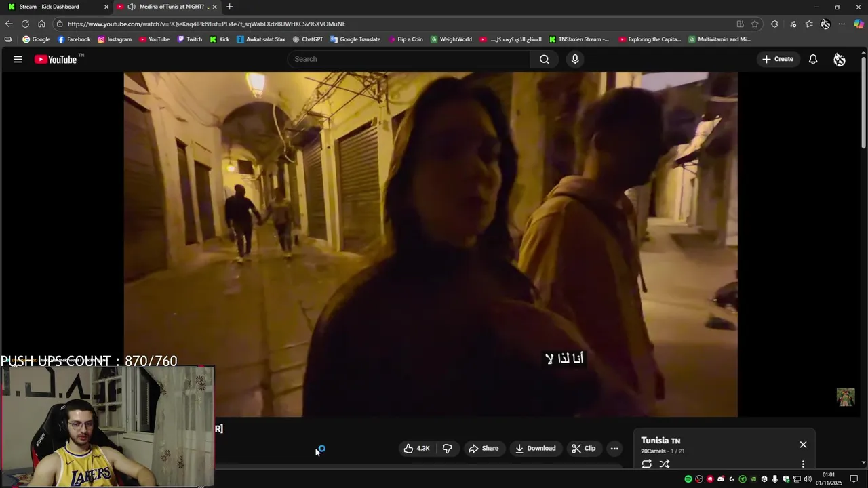
Task: Click the browser address bar URL
Action: 206,24
